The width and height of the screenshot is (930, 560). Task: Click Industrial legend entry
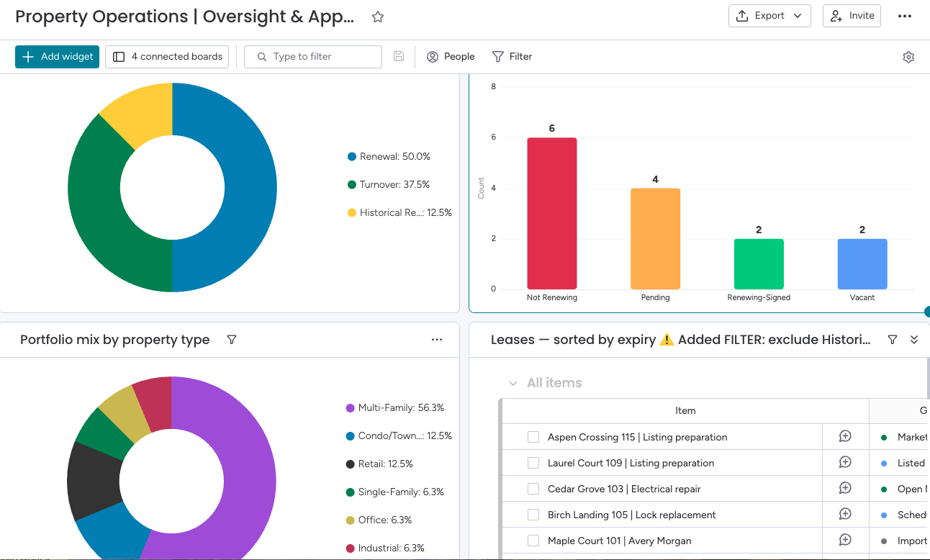(385, 548)
